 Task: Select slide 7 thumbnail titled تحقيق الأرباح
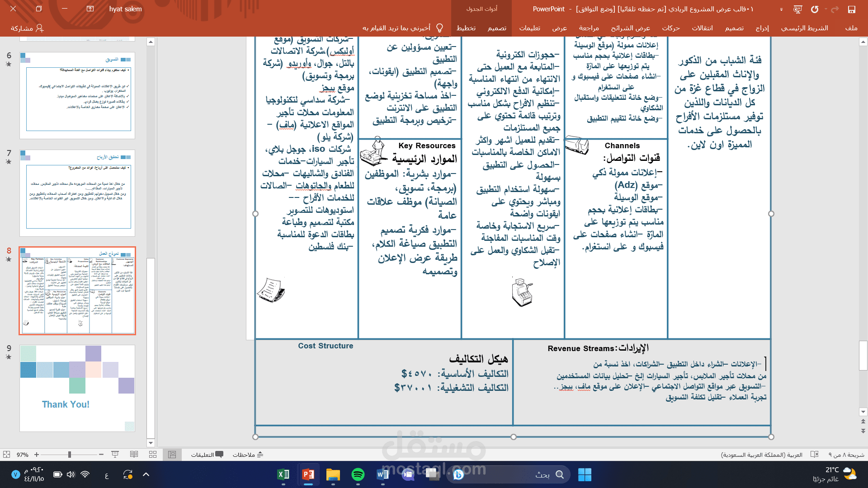(x=77, y=193)
